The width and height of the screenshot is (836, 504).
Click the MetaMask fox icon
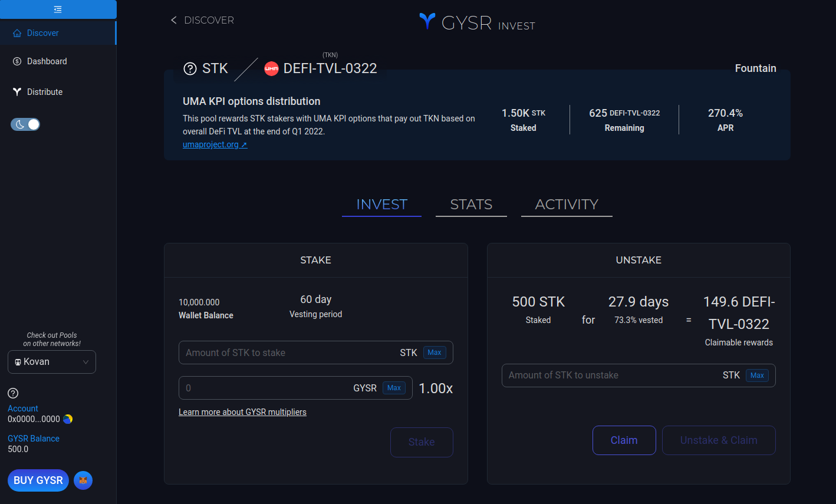click(x=83, y=480)
